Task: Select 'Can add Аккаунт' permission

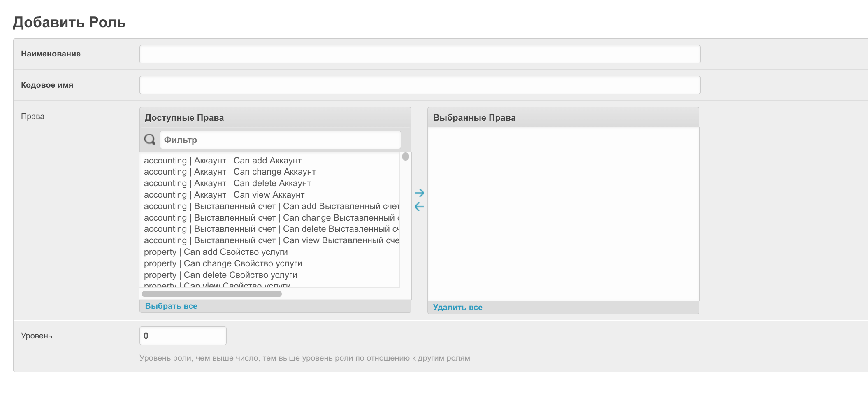Action: pos(223,161)
